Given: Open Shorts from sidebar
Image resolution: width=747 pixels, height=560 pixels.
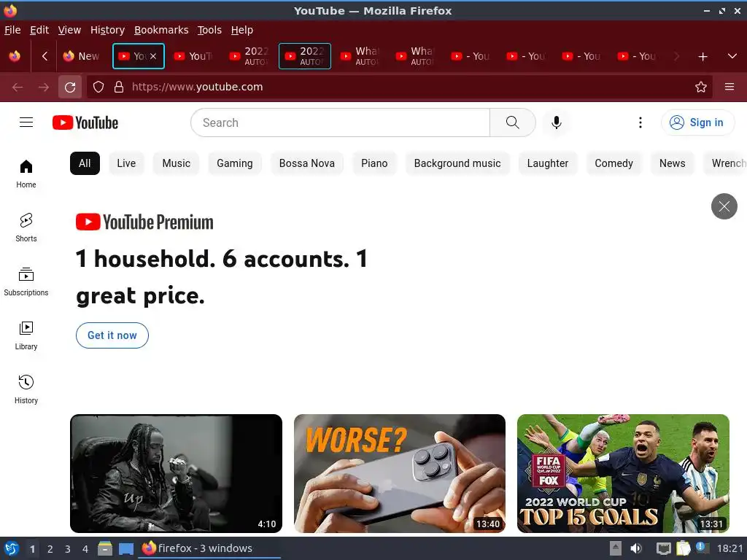Looking at the screenshot, I should (26, 227).
